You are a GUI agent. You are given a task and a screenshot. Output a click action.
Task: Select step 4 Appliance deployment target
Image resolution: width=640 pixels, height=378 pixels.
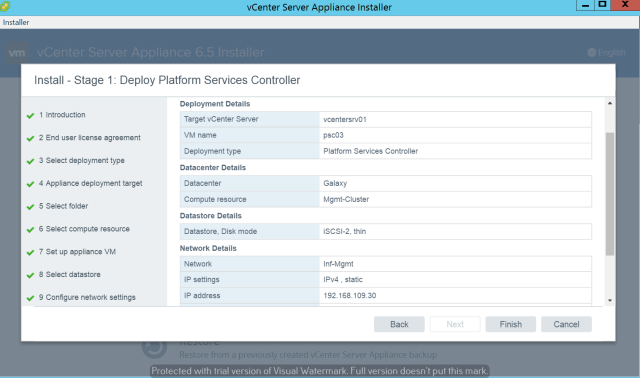90,183
